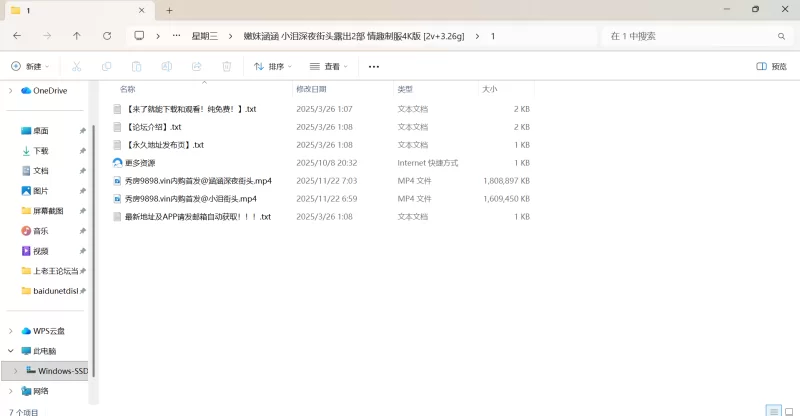Open the 查看 view dropdown

click(329, 67)
